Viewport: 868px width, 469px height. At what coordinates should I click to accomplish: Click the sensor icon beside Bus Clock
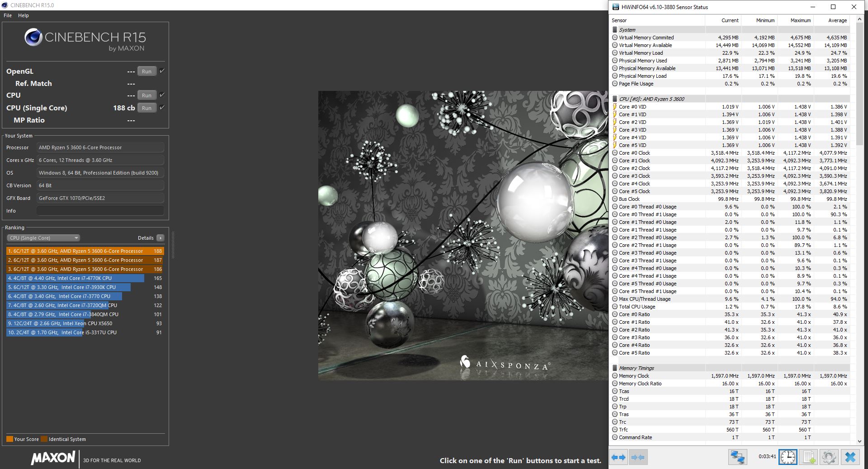point(615,199)
